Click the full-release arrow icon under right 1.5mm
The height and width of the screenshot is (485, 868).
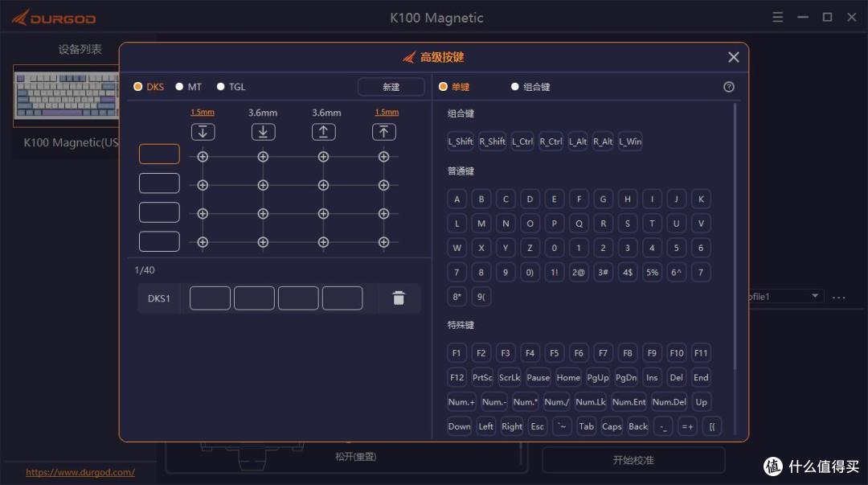click(x=383, y=132)
